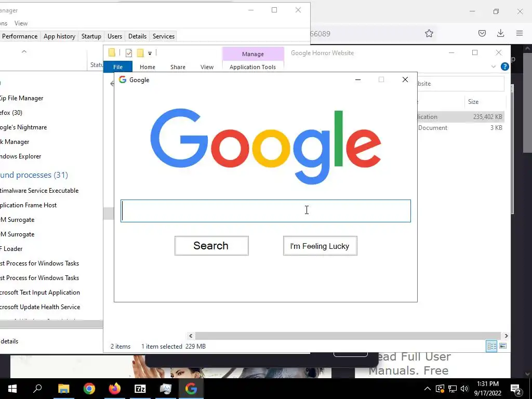Image resolution: width=532 pixels, height=399 pixels.
Task: Open the Firefox downloads icon
Action: (x=500, y=33)
